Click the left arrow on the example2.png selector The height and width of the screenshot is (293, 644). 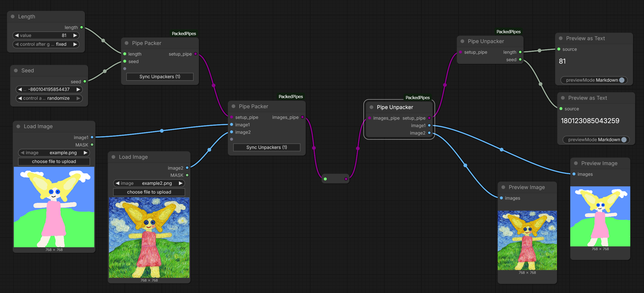[118, 183]
